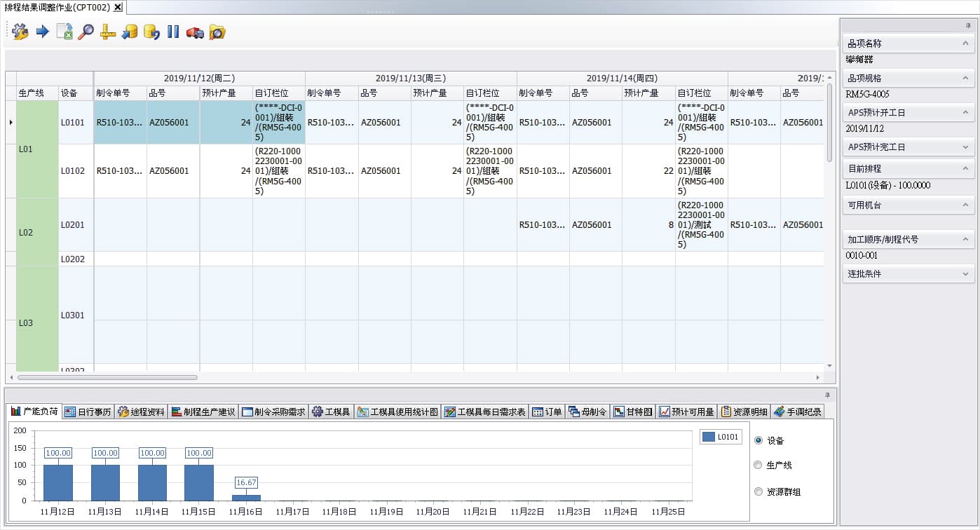The width and height of the screenshot is (980, 530).
Task: Click the grid's vertical scrollbar up arrow
Action: click(830, 76)
